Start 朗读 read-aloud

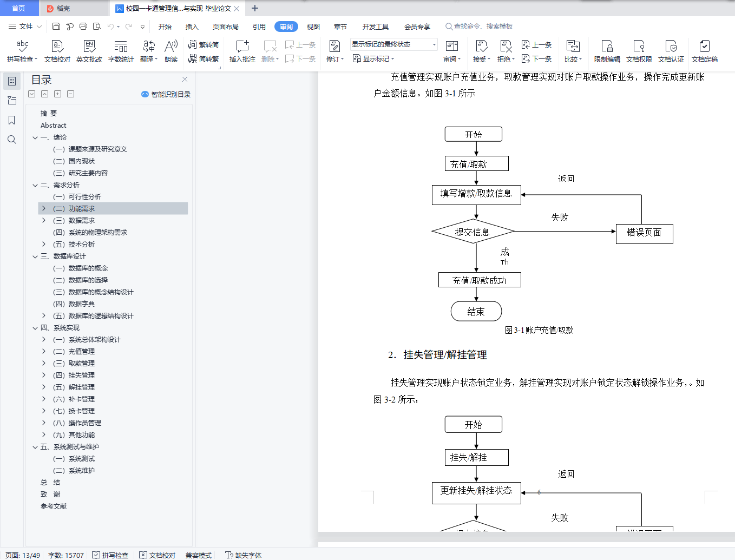pyautogui.click(x=171, y=51)
